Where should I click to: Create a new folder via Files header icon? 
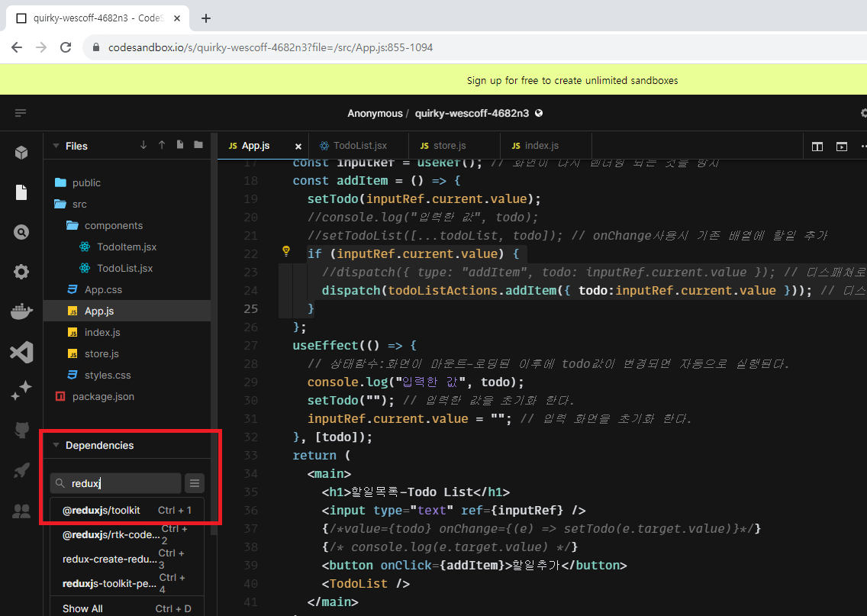click(x=198, y=145)
